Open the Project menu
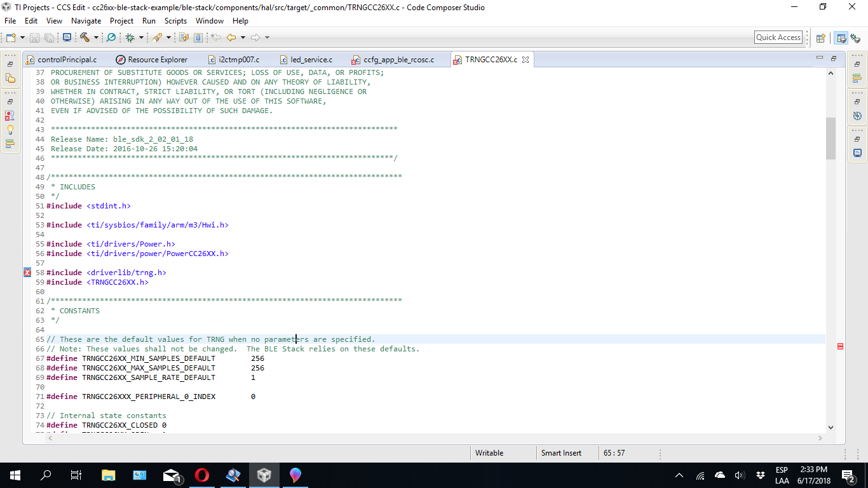This screenshot has height=488, width=868. [x=122, y=21]
